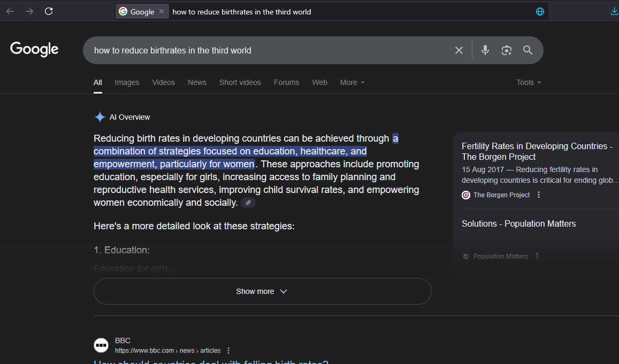Screen dimensions: 619x364
Task: Switch to the News tab
Action: tap(197, 82)
